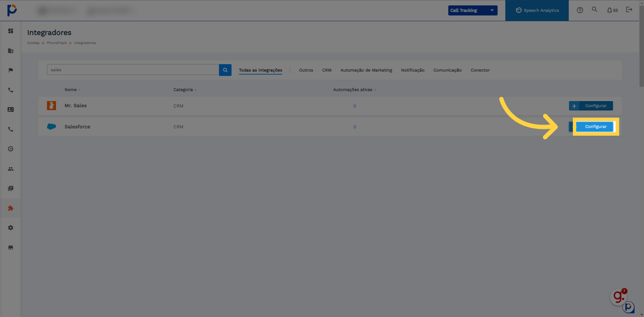This screenshot has width=644, height=317.
Task: Open Speech Analytics in the header
Action: tap(537, 10)
